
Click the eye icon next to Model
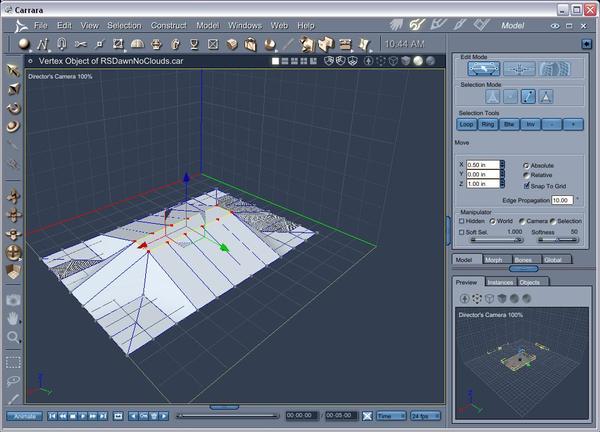(x=555, y=26)
